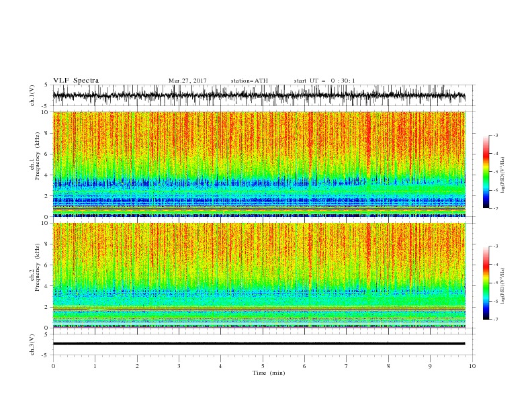Click the ch.2 spectrogram color bar
Viewport: 532px width, 411px height.
tap(486, 283)
